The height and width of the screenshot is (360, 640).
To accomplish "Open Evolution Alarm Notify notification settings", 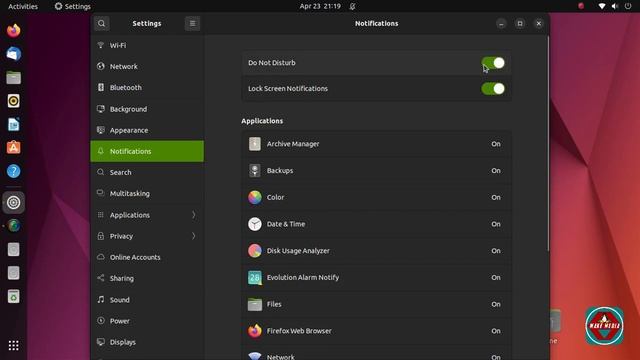I will click(376, 278).
